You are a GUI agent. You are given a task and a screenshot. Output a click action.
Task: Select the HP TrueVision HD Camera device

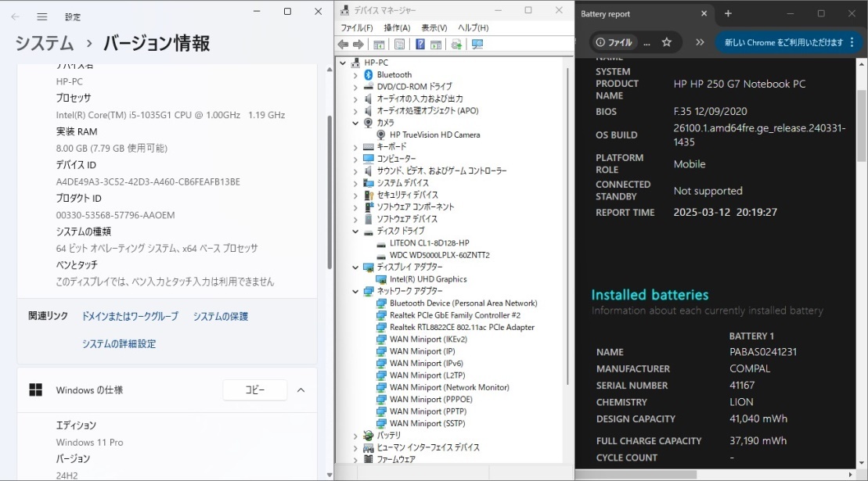434,135
